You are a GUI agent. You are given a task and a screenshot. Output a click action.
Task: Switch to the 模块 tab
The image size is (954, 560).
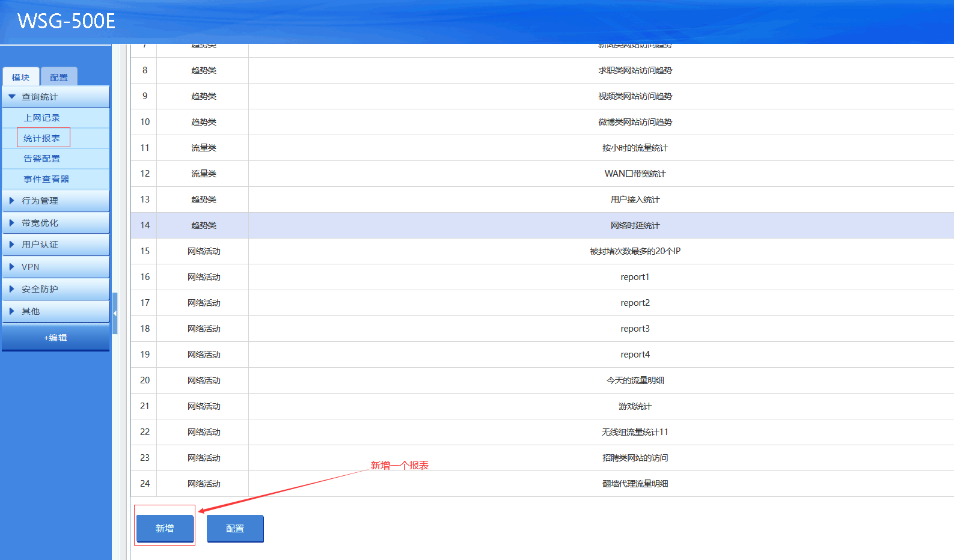coord(21,78)
